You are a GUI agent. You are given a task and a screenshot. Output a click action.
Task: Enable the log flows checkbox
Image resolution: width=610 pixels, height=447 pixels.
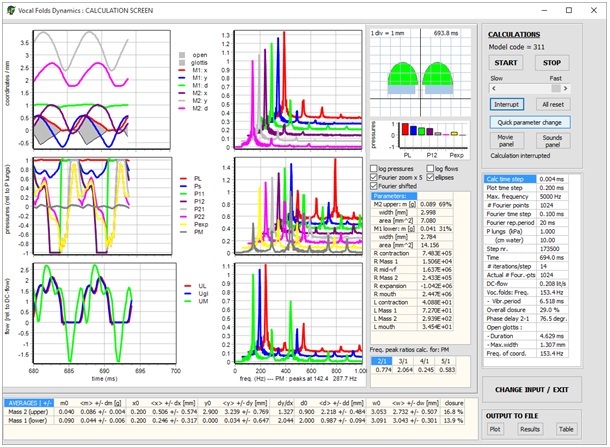tap(430, 168)
